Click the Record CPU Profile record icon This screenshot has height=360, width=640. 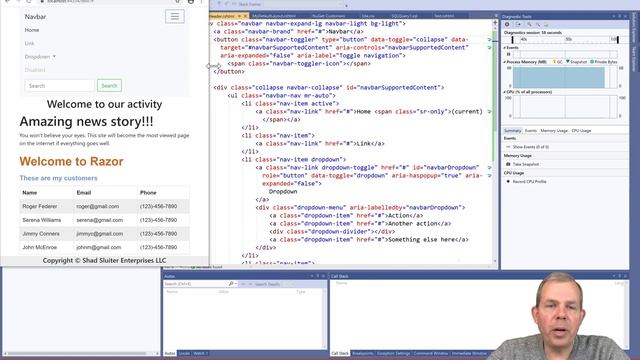click(508, 182)
